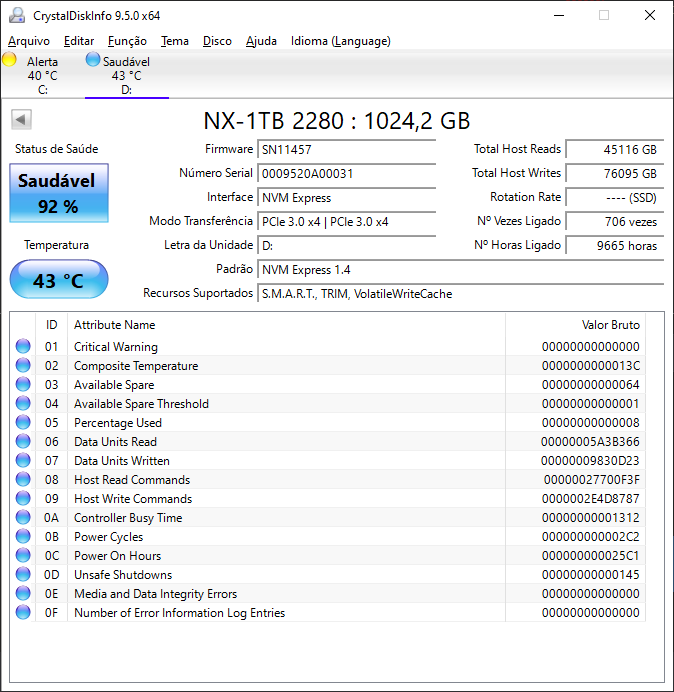The height and width of the screenshot is (692, 674).
Task: Click the yellow Alerta status circle for C:
Action: (x=9, y=60)
